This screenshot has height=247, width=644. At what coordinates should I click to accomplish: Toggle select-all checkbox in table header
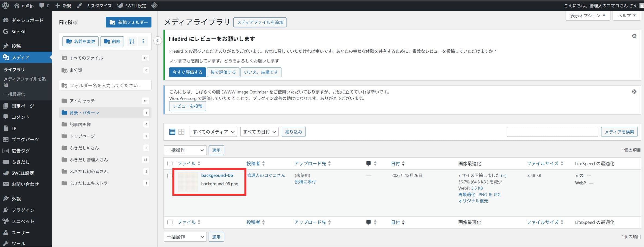170,163
